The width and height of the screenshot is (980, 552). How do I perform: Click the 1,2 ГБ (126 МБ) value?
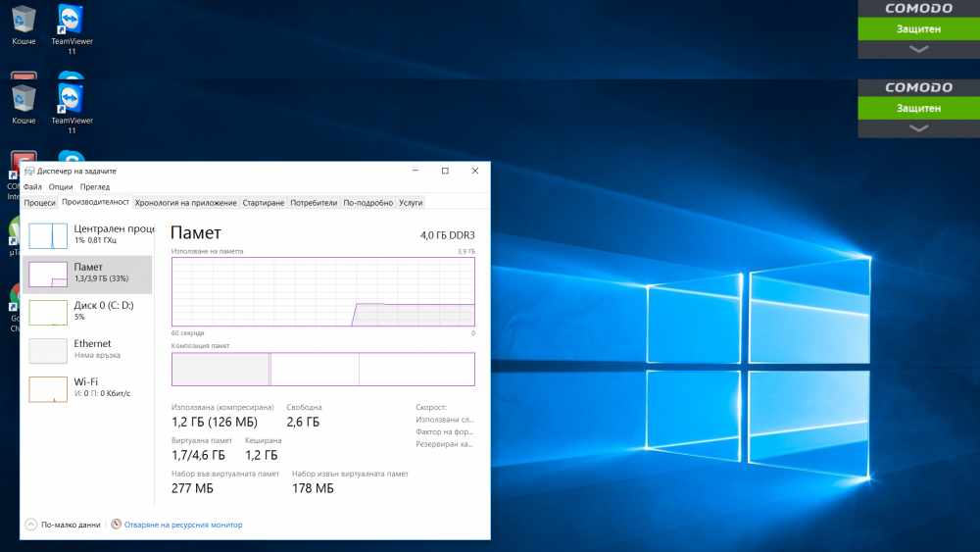215,422
